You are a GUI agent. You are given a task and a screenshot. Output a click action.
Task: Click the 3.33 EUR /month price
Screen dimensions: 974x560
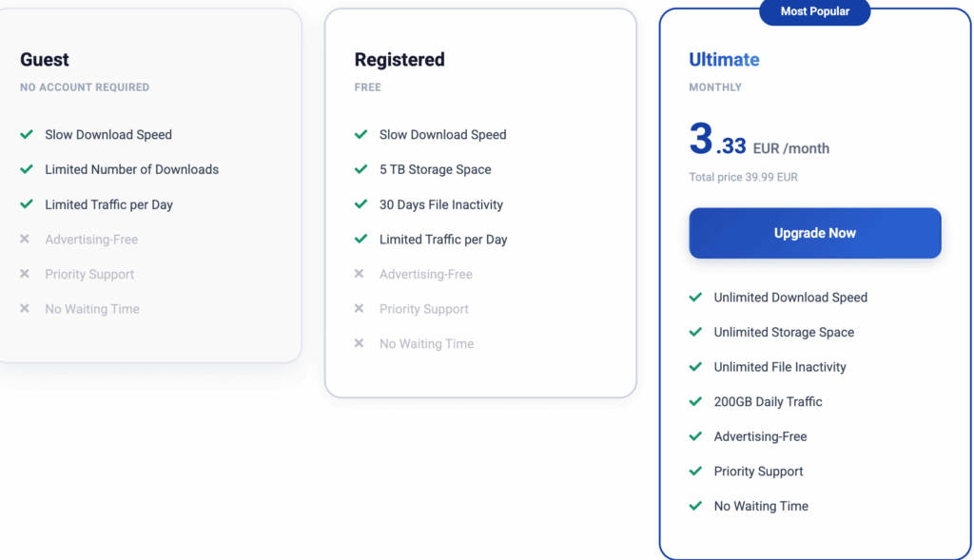pos(759,140)
